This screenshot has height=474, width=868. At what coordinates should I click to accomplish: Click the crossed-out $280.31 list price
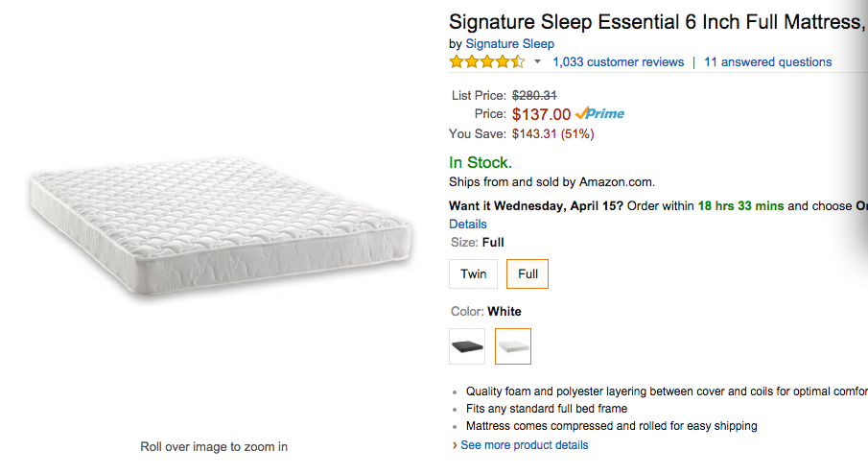(534, 95)
